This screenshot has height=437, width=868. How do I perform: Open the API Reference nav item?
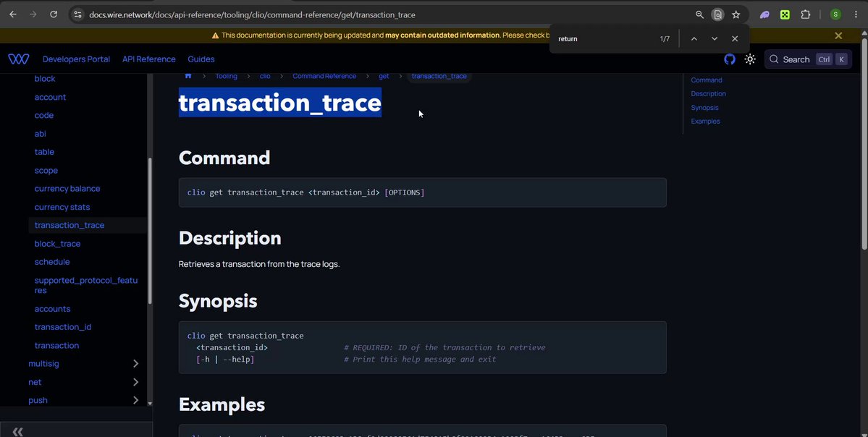coord(149,59)
